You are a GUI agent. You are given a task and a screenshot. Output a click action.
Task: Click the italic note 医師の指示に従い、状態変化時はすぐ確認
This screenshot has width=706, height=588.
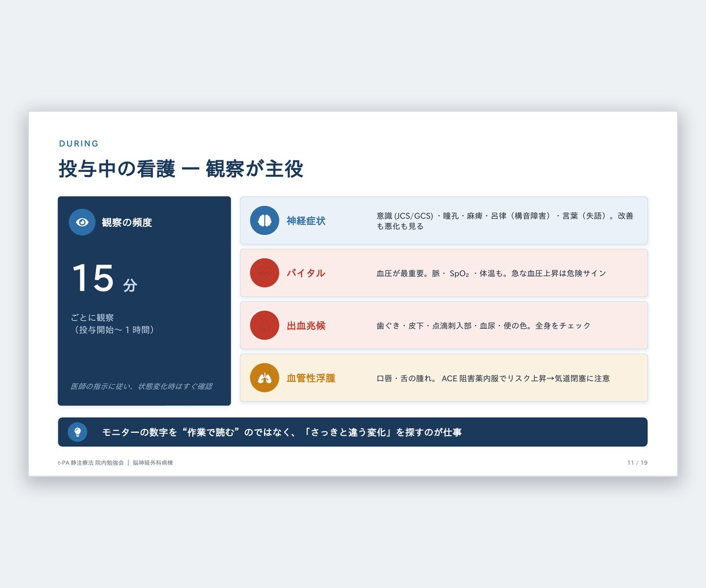(x=141, y=386)
